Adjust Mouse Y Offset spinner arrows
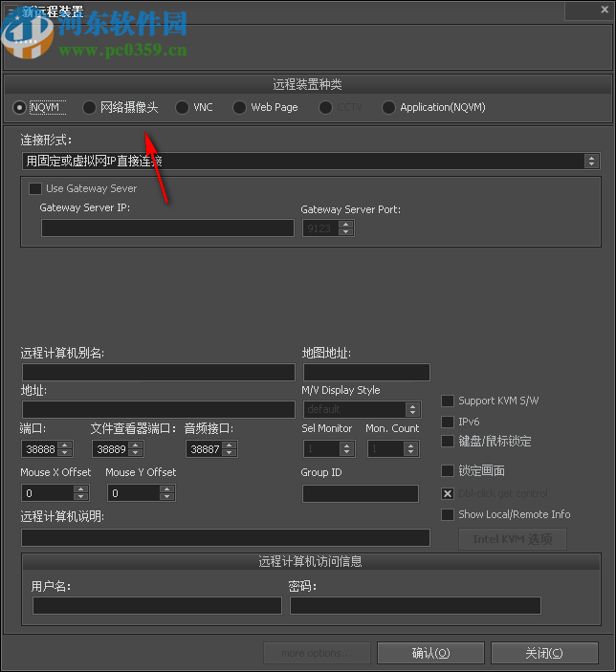This screenshot has height=672, width=616. (166, 493)
